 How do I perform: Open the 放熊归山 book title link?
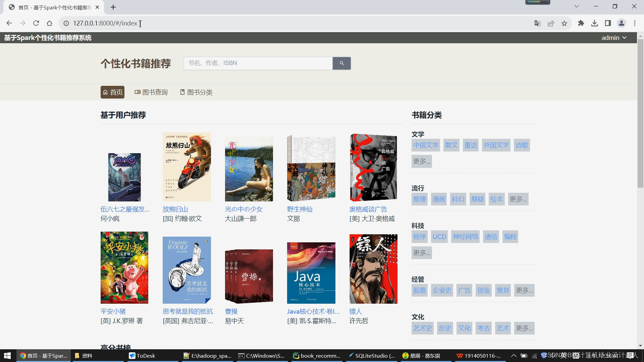[x=175, y=209]
